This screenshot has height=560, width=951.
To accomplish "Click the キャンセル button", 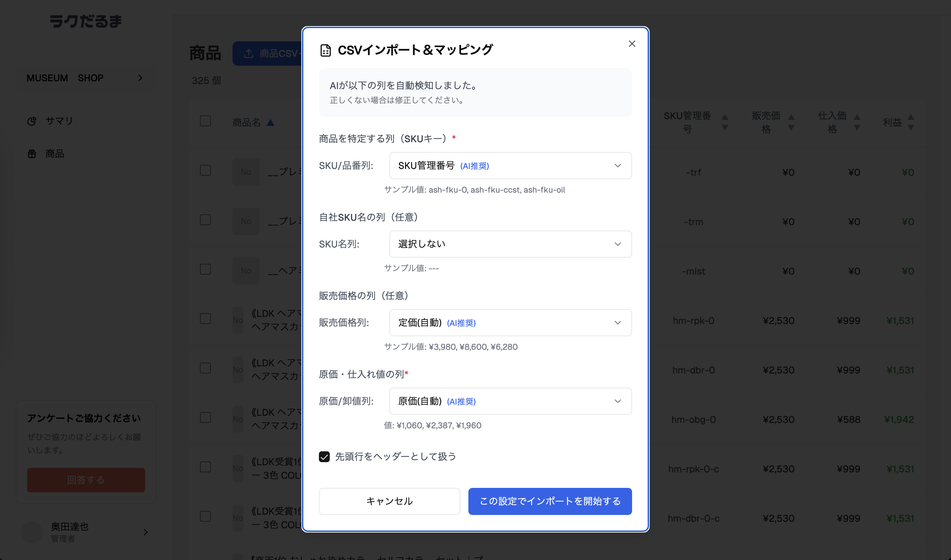I will coord(389,501).
